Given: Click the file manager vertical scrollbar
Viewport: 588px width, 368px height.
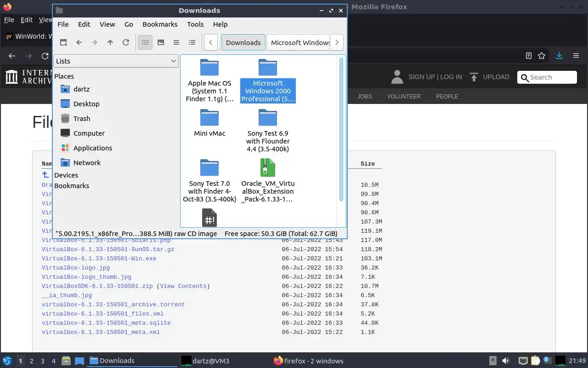Looking at the screenshot, I should 341,129.
